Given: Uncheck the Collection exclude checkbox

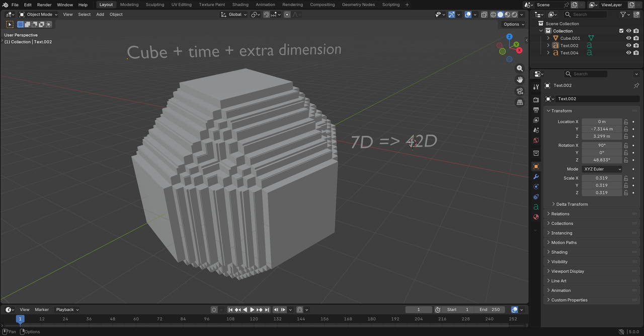Looking at the screenshot, I should [x=621, y=31].
